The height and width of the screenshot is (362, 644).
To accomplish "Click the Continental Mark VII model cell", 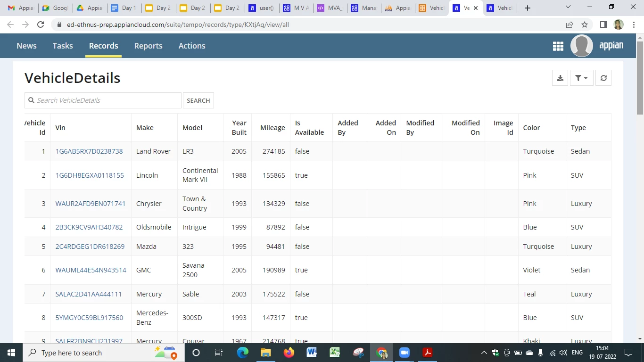I will [x=200, y=175].
